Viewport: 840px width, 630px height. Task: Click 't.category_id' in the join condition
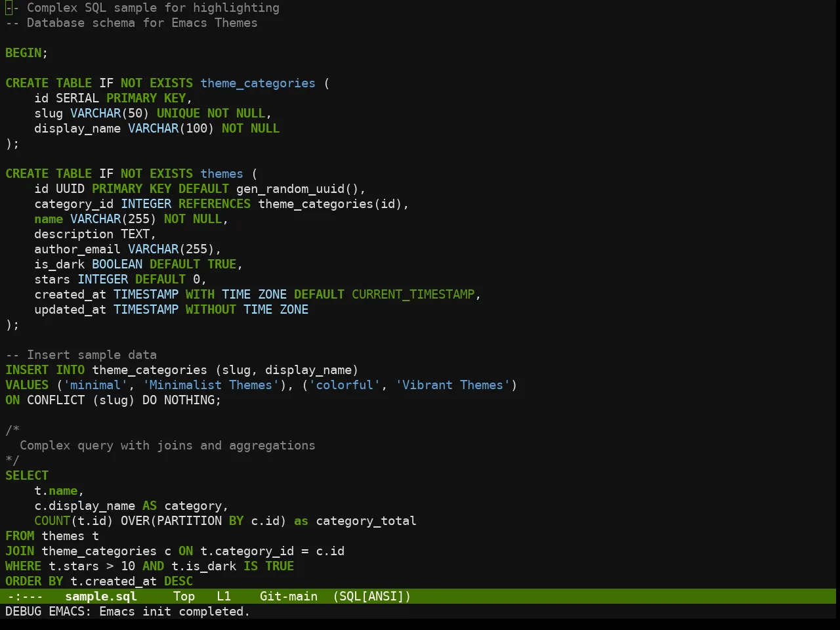(x=247, y=551)
